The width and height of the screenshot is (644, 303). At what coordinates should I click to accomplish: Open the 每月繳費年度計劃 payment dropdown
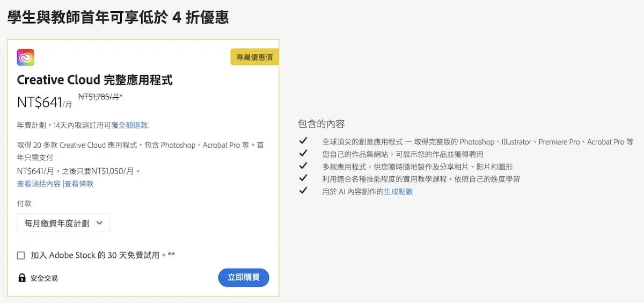[x=63, y=223]
